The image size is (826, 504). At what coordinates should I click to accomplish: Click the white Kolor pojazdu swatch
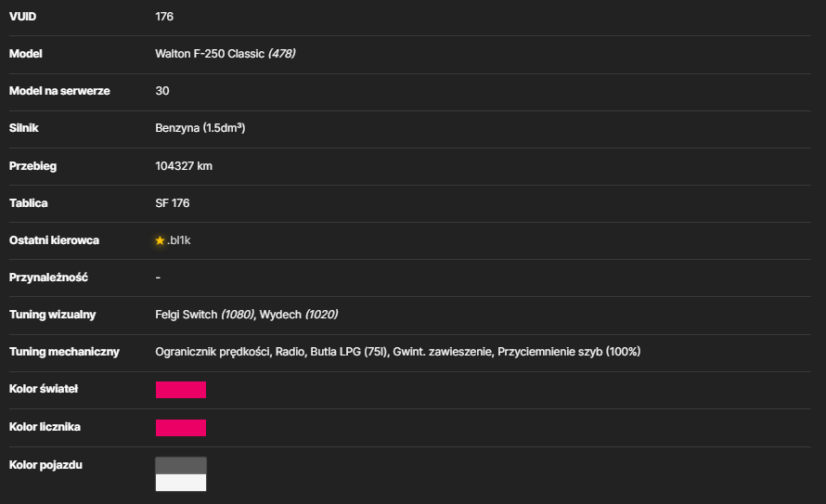pyautogui.click(x=181, y=483)
